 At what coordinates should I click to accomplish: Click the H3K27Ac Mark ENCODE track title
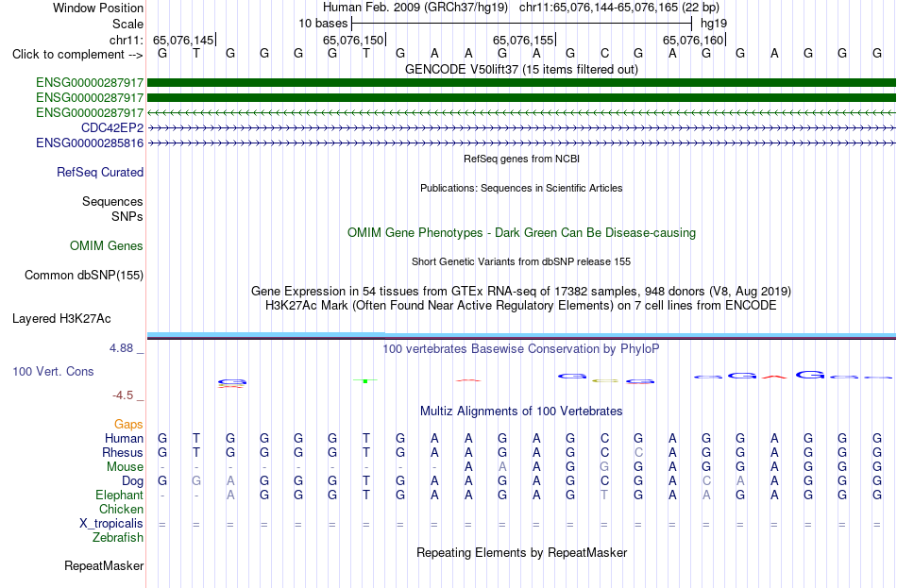(521, 306)
